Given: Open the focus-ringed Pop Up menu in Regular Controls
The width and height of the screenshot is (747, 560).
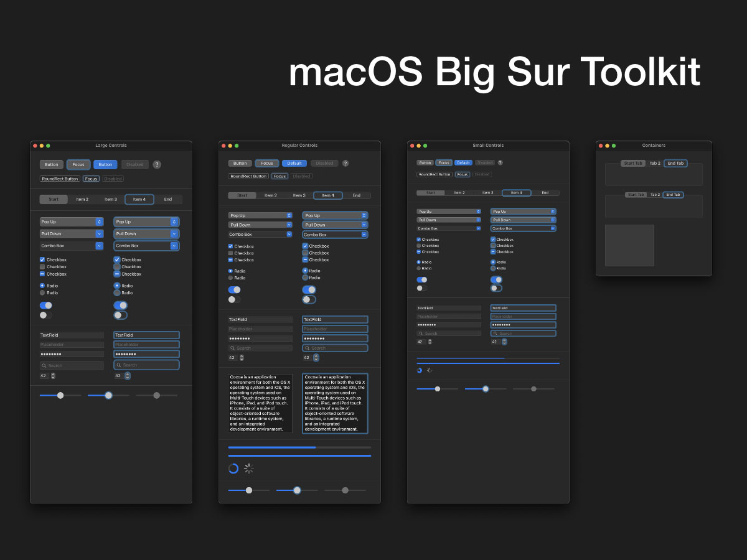Looking at the screenshot, I should pos(335,215).
